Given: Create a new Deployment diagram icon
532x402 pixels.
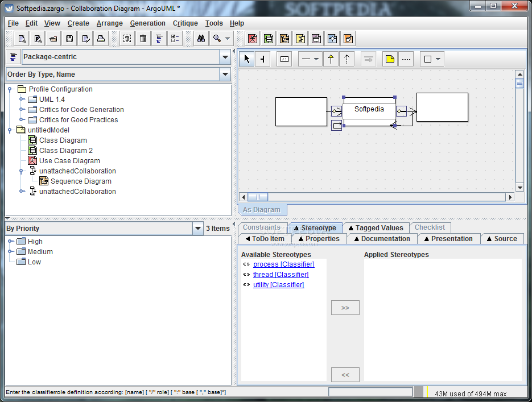Looking at the screenshot, I should pyautogui.click(x=348, y=39).
